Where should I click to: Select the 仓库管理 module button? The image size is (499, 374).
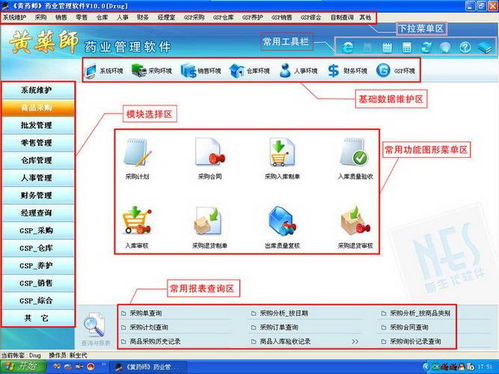point(37,160)
